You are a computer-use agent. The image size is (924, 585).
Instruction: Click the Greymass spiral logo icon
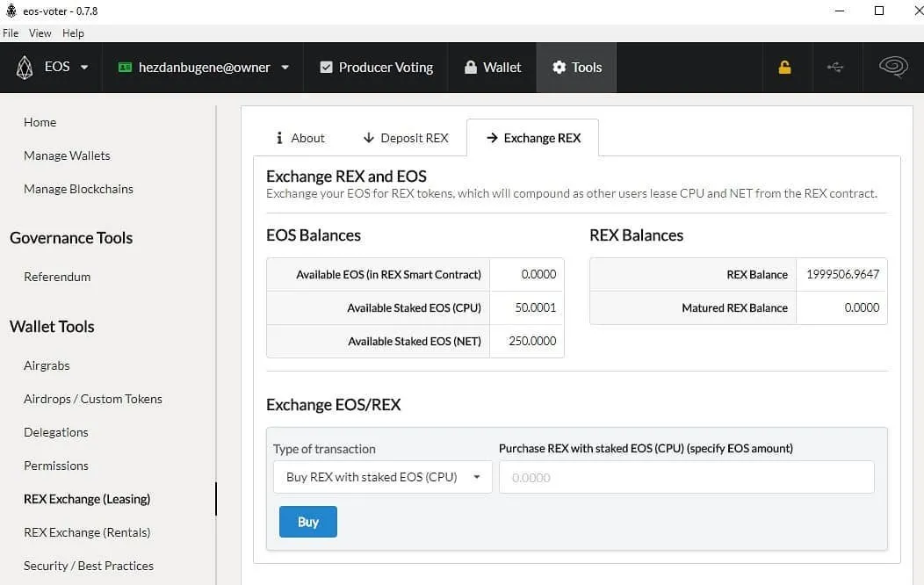coord(893,67)
